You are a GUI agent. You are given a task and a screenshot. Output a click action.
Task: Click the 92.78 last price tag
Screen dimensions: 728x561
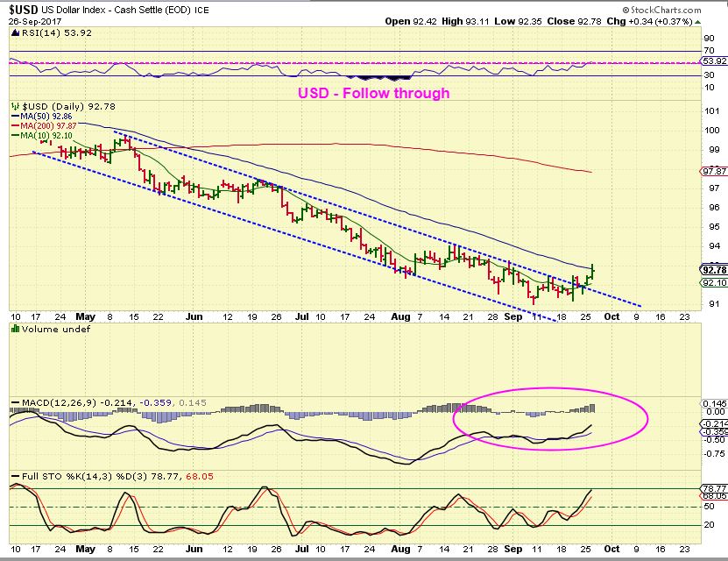tap(714, 270)
